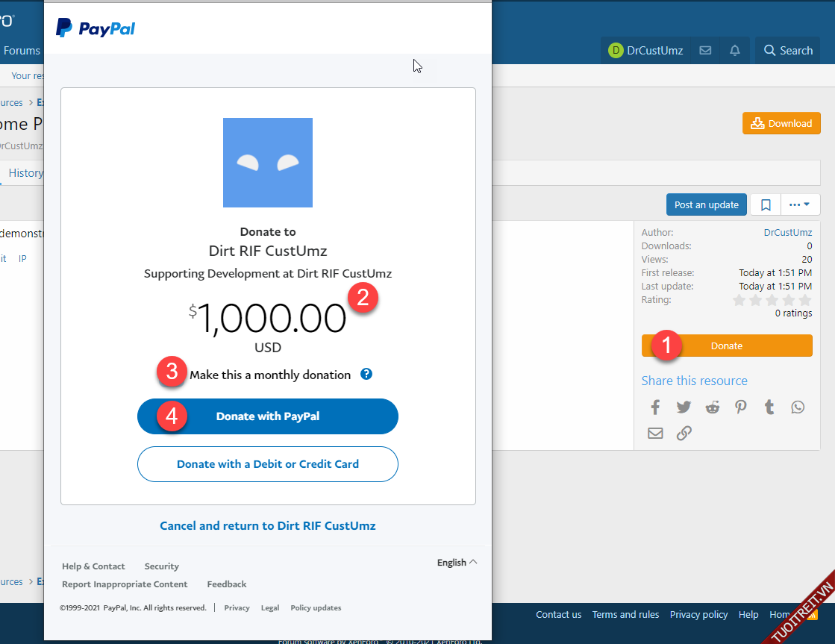Cancel and return to Dirt RIF CustUmz
The height and width of the screenshot is (644, 835).
tap(268, 526)
